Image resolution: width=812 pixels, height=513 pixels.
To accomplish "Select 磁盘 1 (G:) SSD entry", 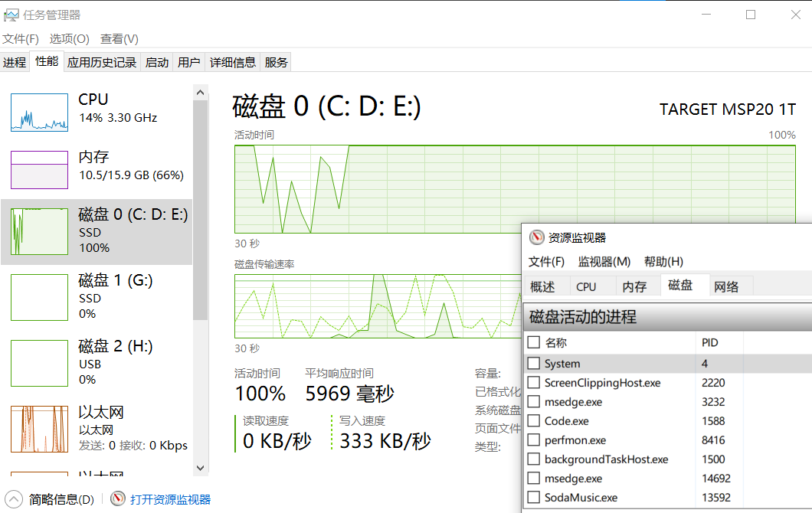I will (x=97, y=297).
